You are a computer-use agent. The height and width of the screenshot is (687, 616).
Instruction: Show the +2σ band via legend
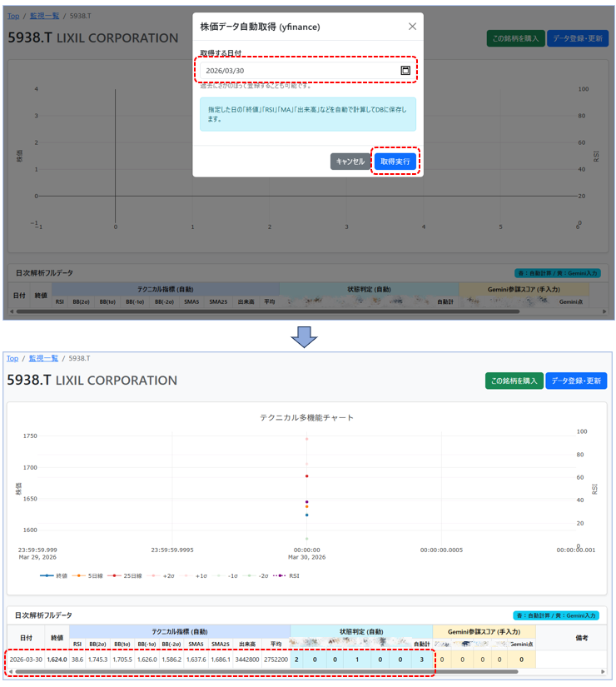[167, 575]
